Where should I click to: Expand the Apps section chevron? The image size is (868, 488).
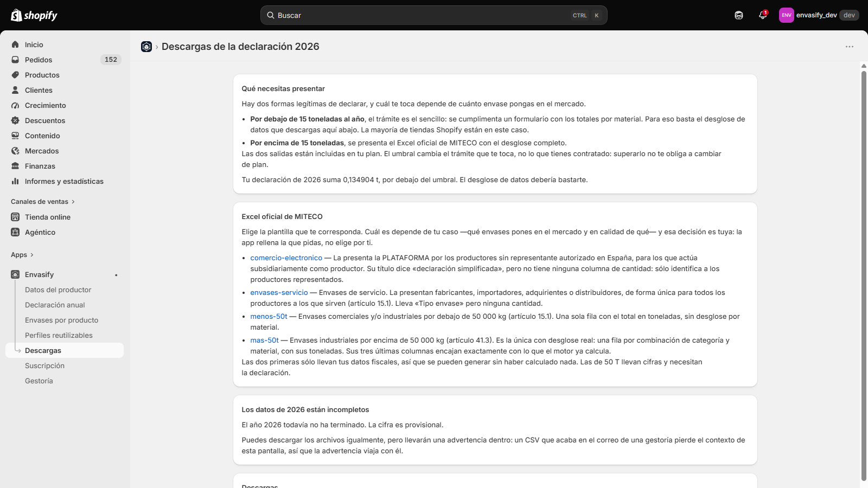point(32,255)
